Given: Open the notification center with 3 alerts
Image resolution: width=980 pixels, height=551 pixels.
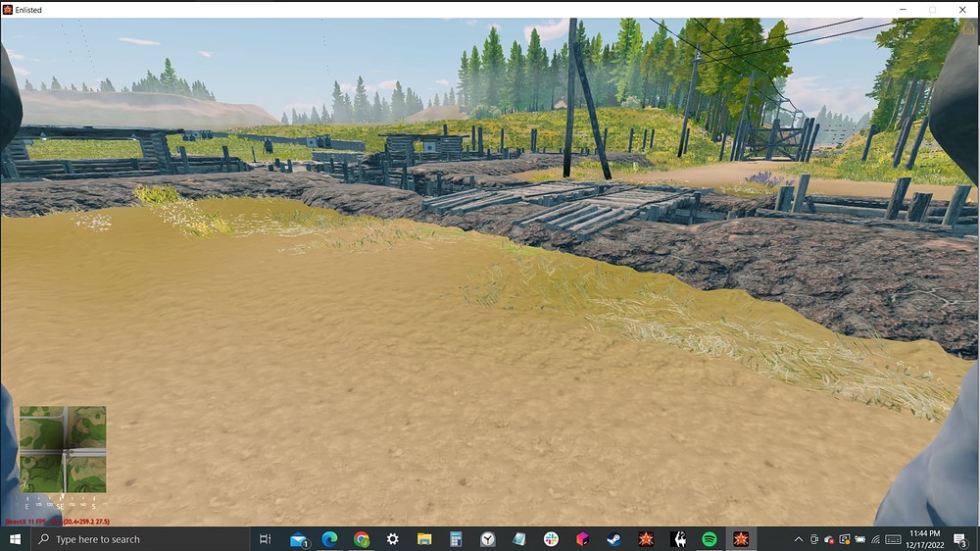Looking at the screenshot, I should click(960, 539).
